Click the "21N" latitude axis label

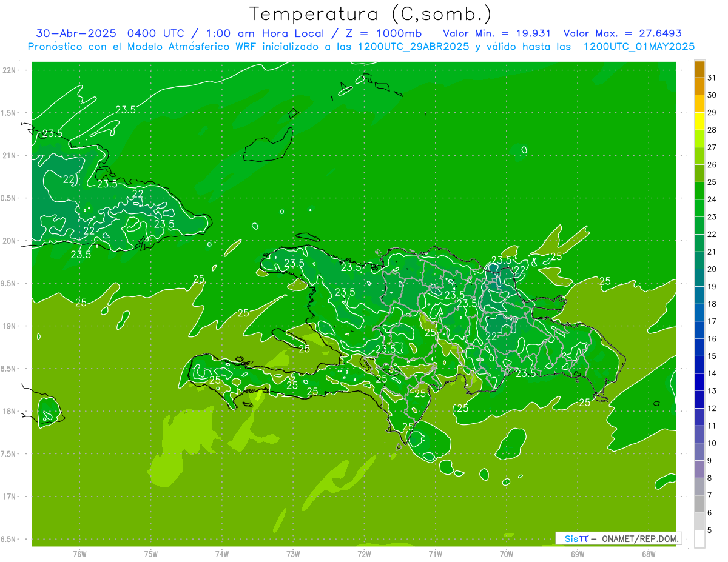10,156
